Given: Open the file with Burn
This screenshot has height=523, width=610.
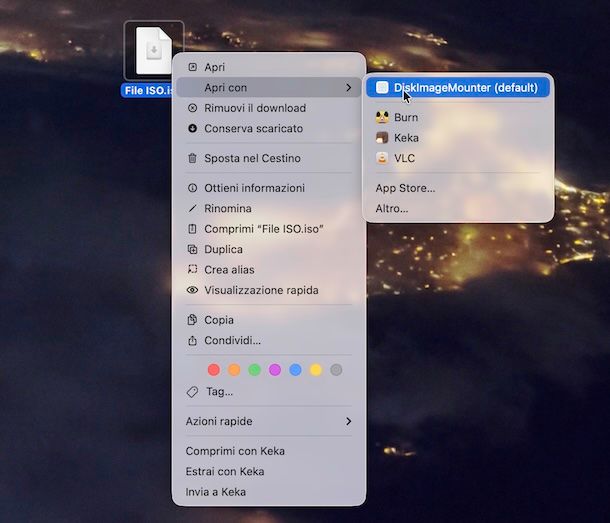Looking at the screenshot, I should click(x=458, y=117).
